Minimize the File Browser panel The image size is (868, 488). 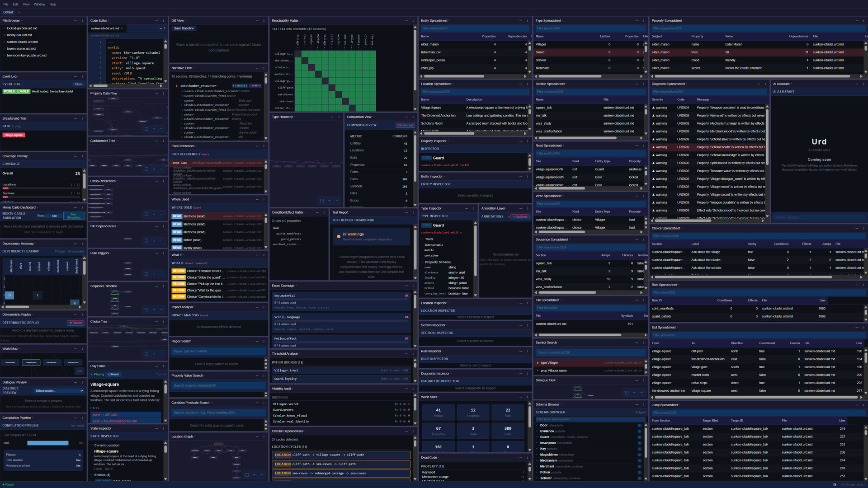point(75,21)
